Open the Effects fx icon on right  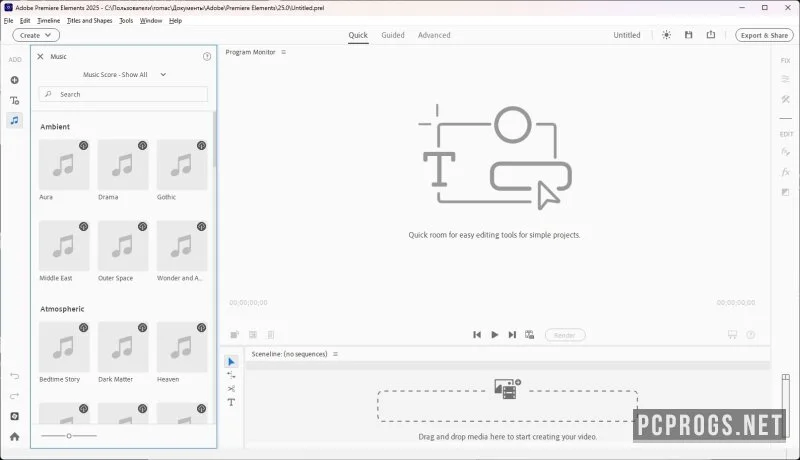coord(785,172)
